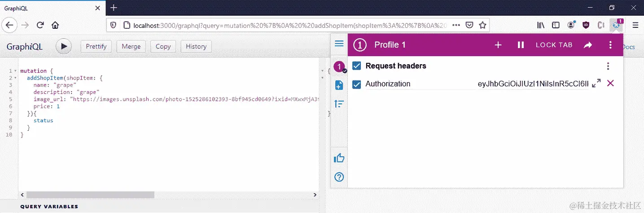This screenshot has height=213, width=644.
Task: Open the Firefox application menu
Action: pyautogui.click(x=635, y=25)
